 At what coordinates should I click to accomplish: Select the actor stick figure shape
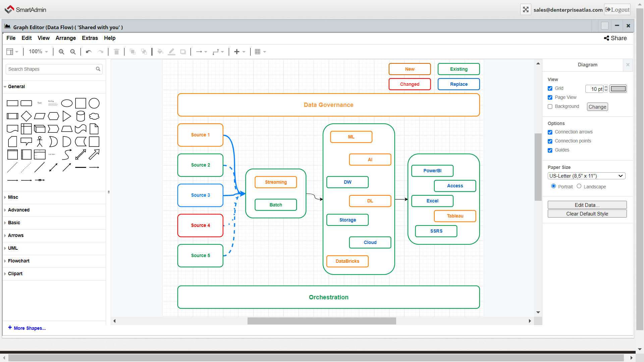pos(40,141)
